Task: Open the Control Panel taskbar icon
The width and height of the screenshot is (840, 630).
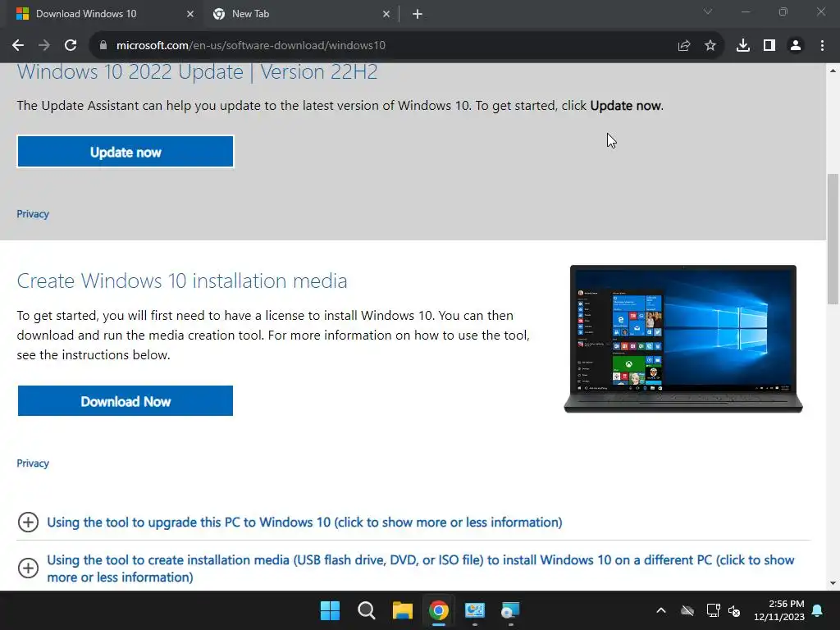Action: click(x=475, y=610)
